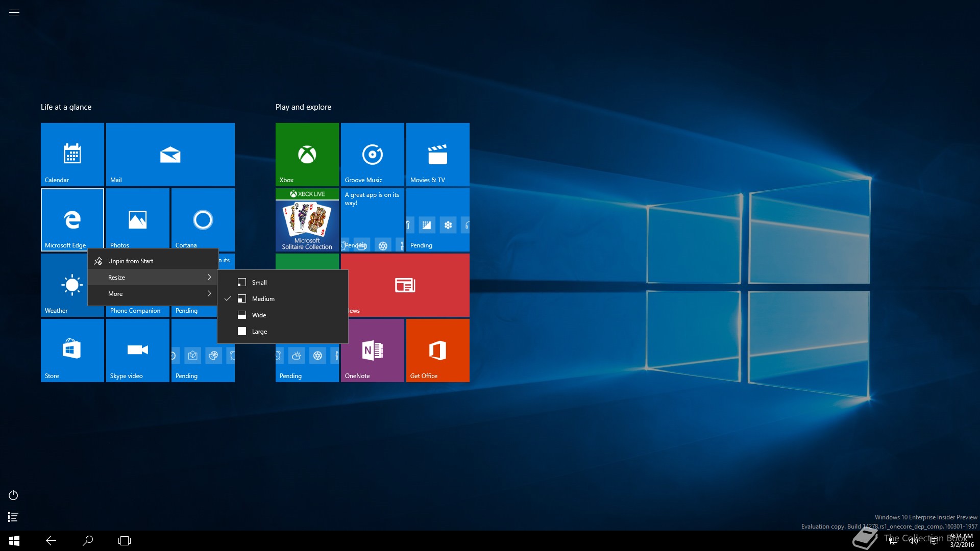This screenshot has height=551, width=980.
Task: Choose More in context menu
Action: click(x=153, y=293)
